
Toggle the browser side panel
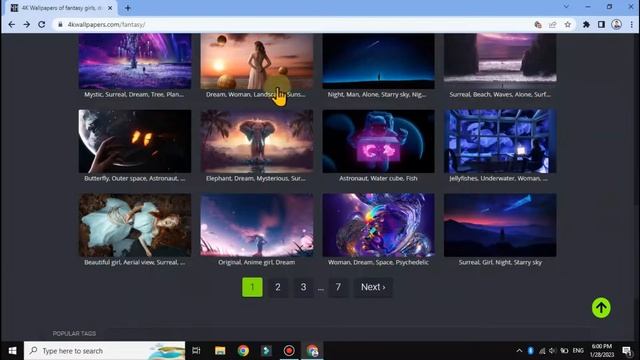(601, 24)
